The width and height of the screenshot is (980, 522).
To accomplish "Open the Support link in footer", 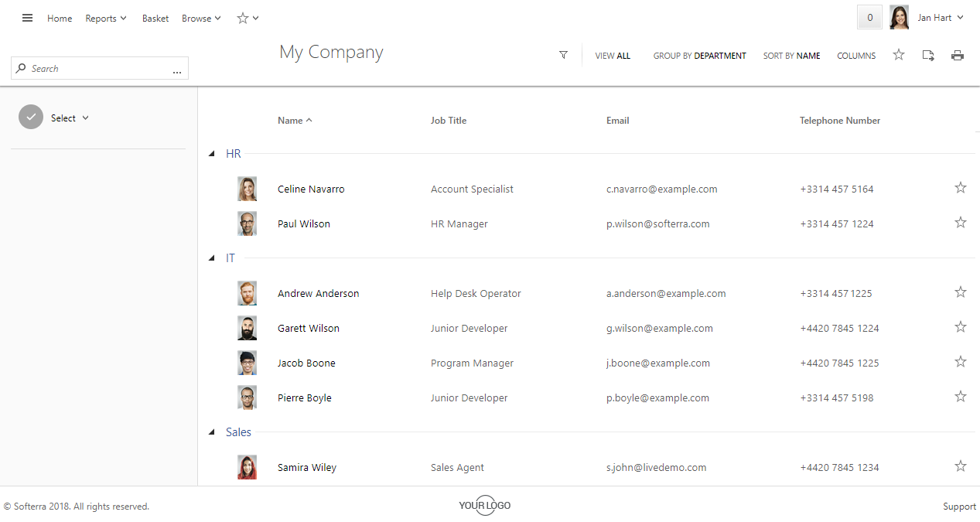I will (x=959, y=507).
